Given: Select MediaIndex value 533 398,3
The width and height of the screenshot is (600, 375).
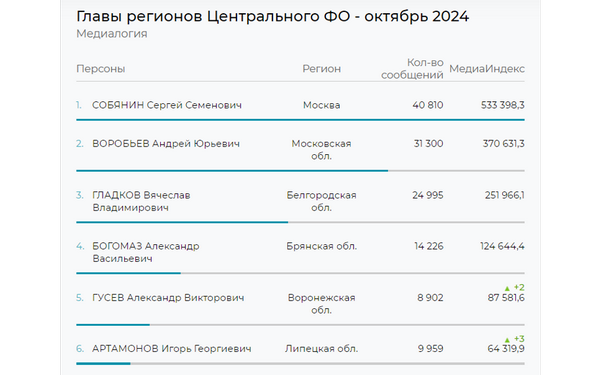Looking at the screenshot, I should pyautogui.click(x=502, y=105).
